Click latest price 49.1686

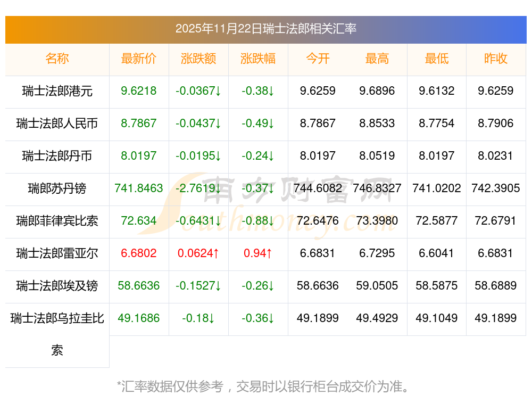pyautogui.click(x=139, y=318)
